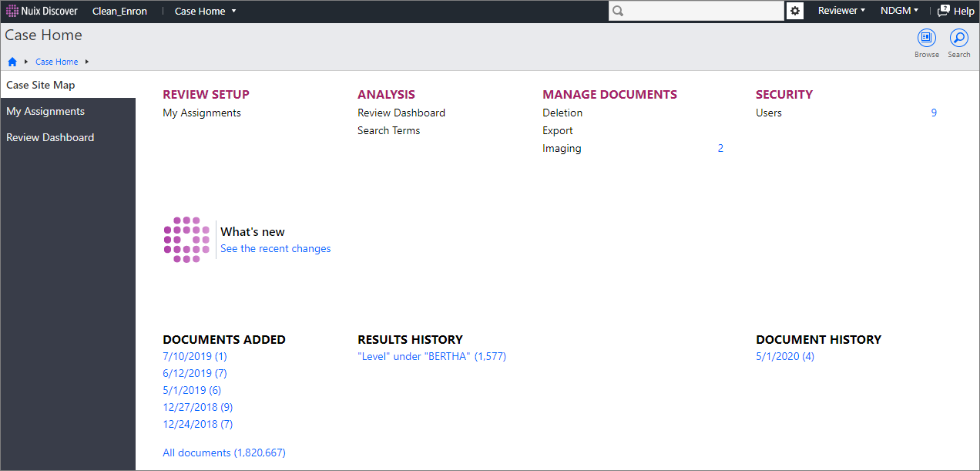The image size is (980, 471).
Task: Open document history 5/1/2020 (4)
Action: 785,356
